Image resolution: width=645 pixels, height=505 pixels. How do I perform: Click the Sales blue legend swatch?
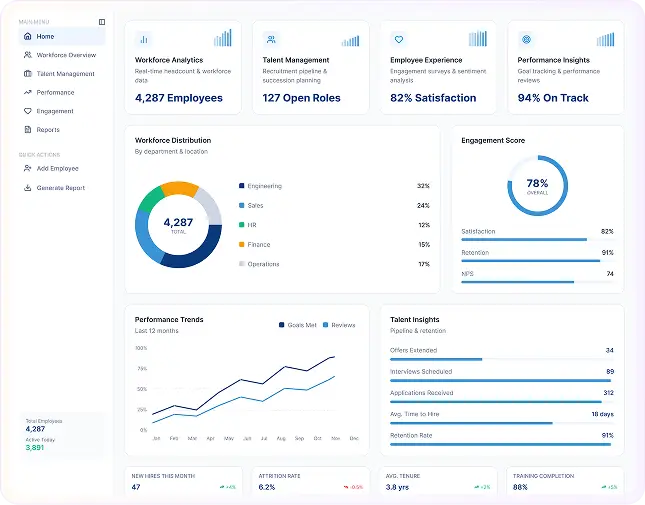(x=241, y=205)
